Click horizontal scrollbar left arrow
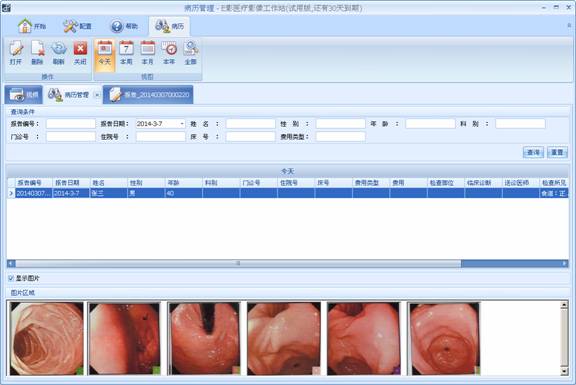The width and height of the screenshot is (576, 385). [x=11, y=263]
